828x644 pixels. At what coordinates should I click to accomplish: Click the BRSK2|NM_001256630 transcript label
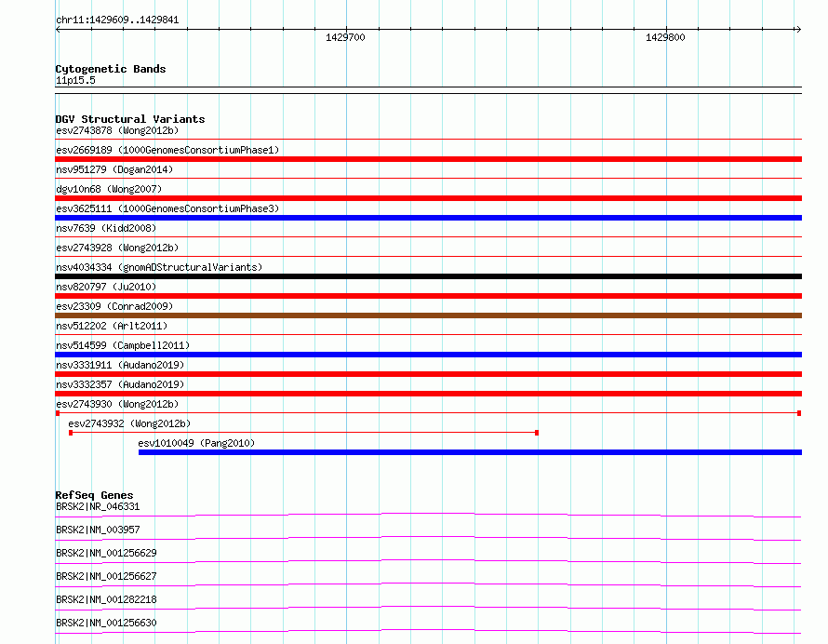(106, 623)
